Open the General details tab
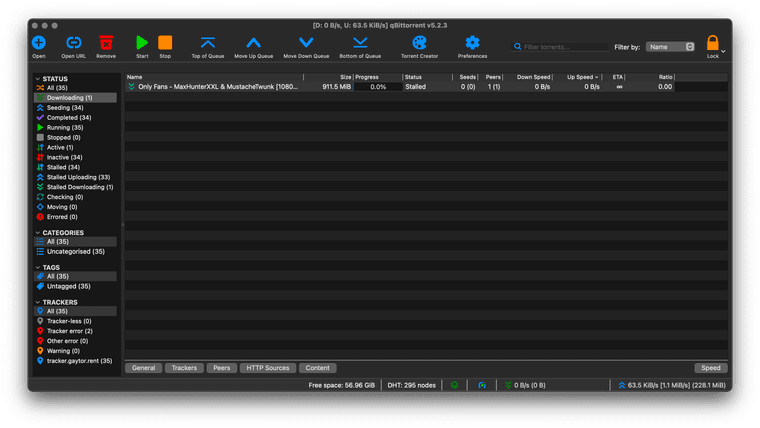The height and width of the screenshot is (428, 760). (x=143, y=368)
